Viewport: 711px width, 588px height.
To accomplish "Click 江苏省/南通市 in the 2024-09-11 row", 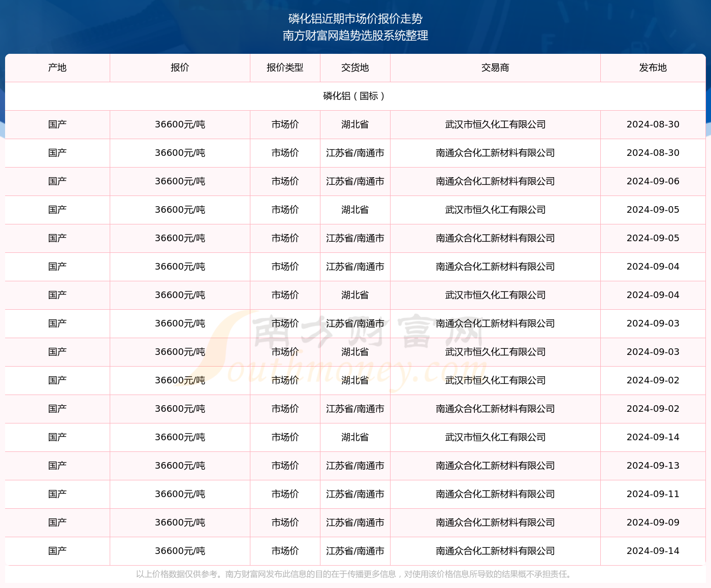I will [x=355, y=494].
